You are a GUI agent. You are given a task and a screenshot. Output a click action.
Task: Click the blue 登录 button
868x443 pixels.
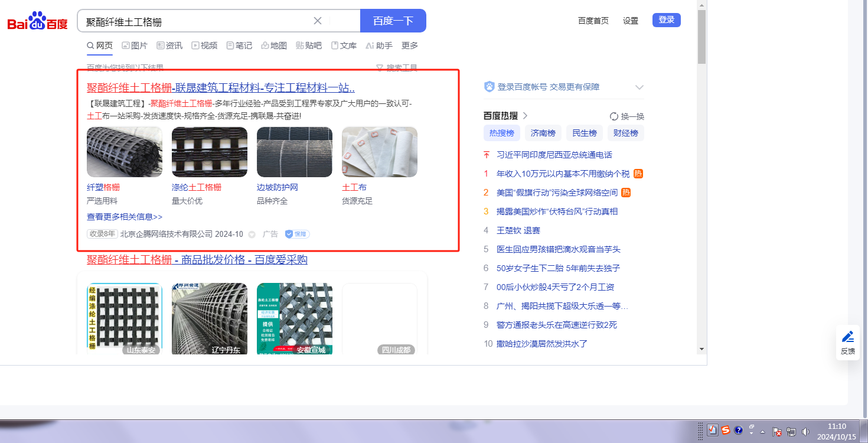667,20
